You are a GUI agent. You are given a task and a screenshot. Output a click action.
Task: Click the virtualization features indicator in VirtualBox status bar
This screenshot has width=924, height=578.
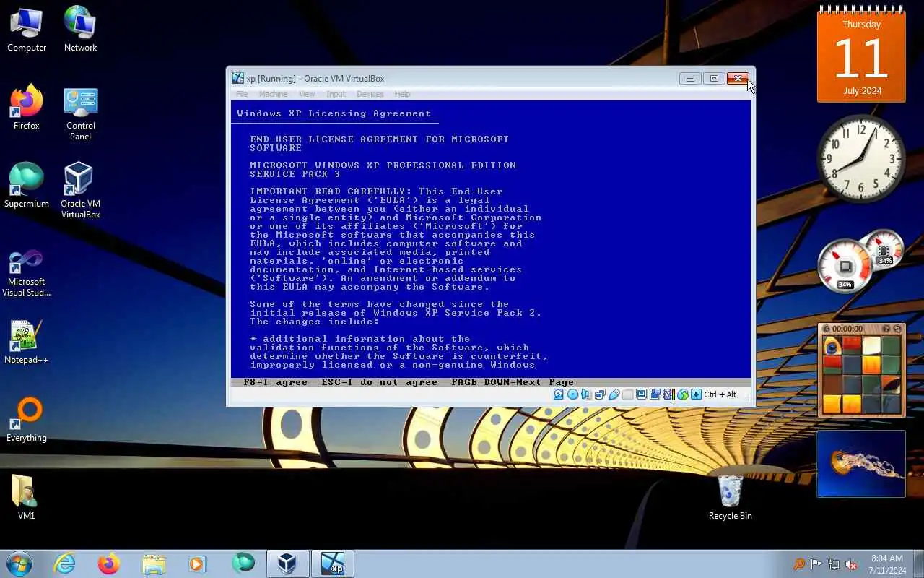pos(668,394)
